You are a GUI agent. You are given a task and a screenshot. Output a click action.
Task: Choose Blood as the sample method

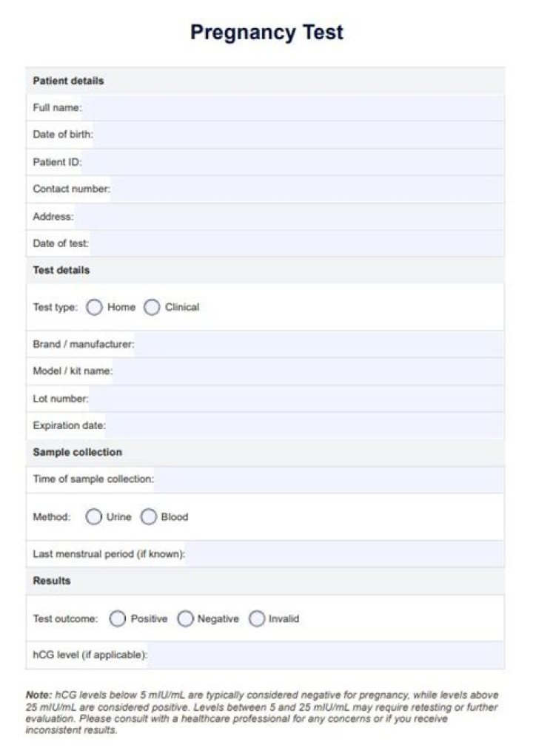[149, 516]
